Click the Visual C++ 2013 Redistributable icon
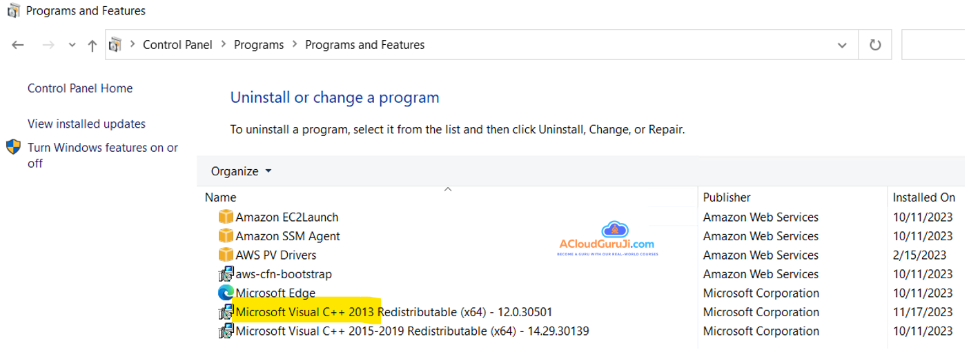980x350 pixels. coord(226,312)
